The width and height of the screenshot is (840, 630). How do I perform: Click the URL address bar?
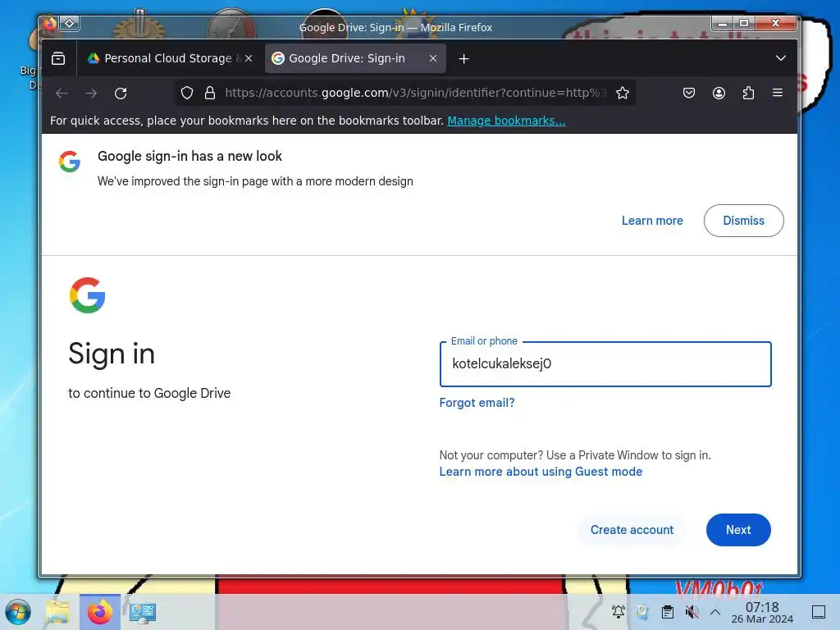pyautogui.click(x=414, y=94)
